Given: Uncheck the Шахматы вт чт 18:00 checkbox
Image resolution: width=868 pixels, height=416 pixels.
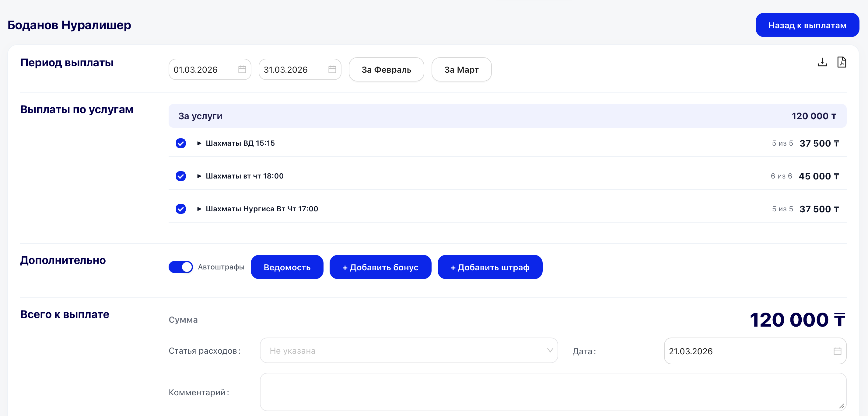Looking at the screenshot, I should pyautogui.click(x=180, y=176).
